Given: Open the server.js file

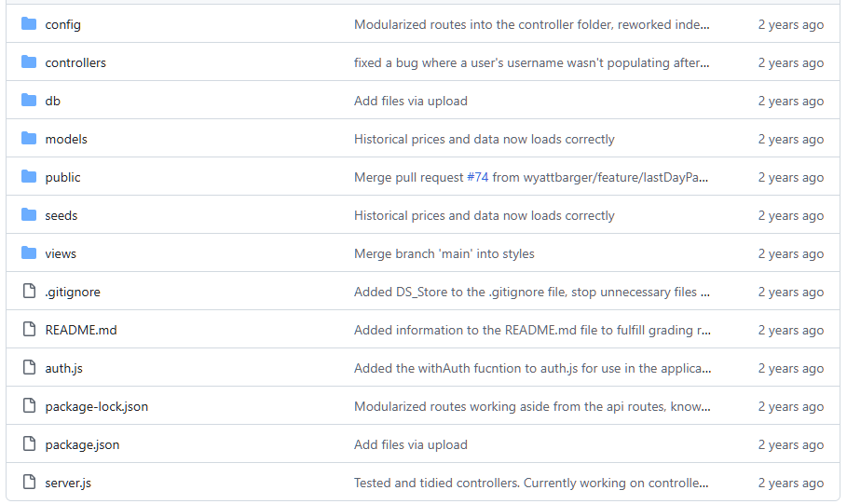Looking at the screenshot, I should pyautogui.click(x=68, y=483).
